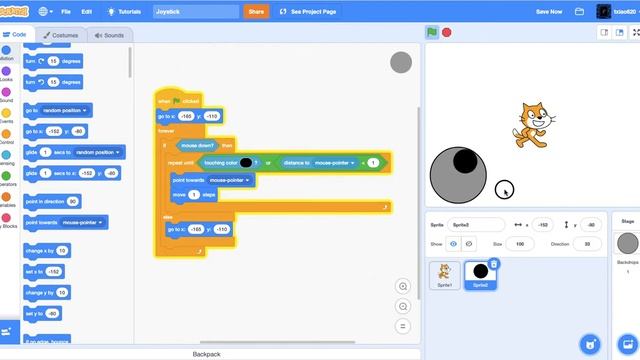Viewport: 640px width, 360px height.
Task: Select the Variables block category
Action: [6, 200]
